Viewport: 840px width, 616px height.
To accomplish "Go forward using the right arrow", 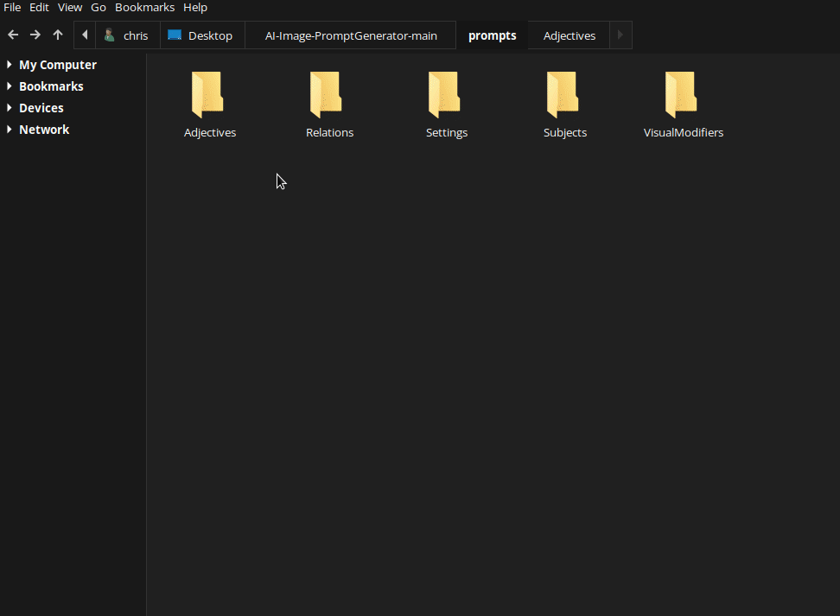I will click(x=35, y=35).
